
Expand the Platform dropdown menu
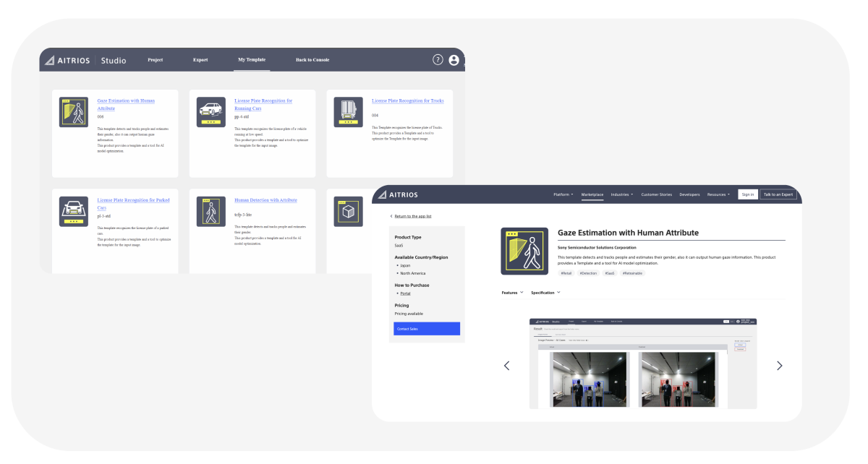pyautogui.click(x=563, y=194)
